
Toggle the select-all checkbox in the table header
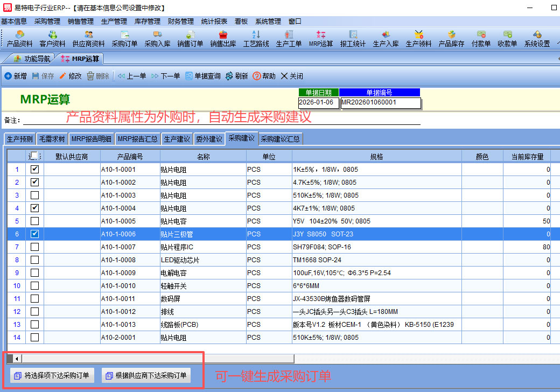pos(34,156)
